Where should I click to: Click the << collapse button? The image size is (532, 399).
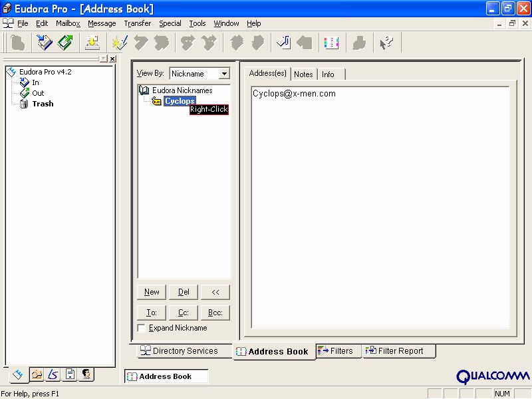click(x=215, y=292)
